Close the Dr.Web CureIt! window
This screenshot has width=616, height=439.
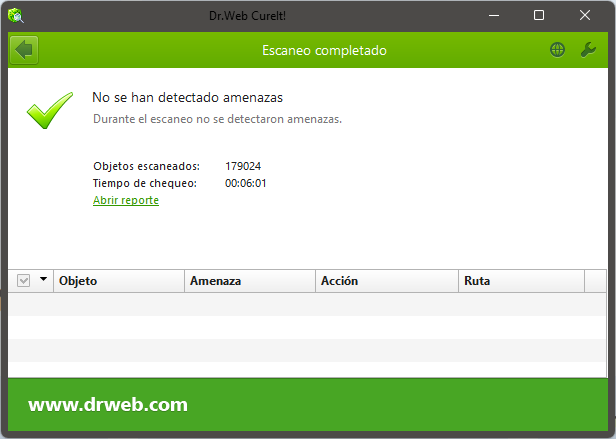(x=585, y=16)
